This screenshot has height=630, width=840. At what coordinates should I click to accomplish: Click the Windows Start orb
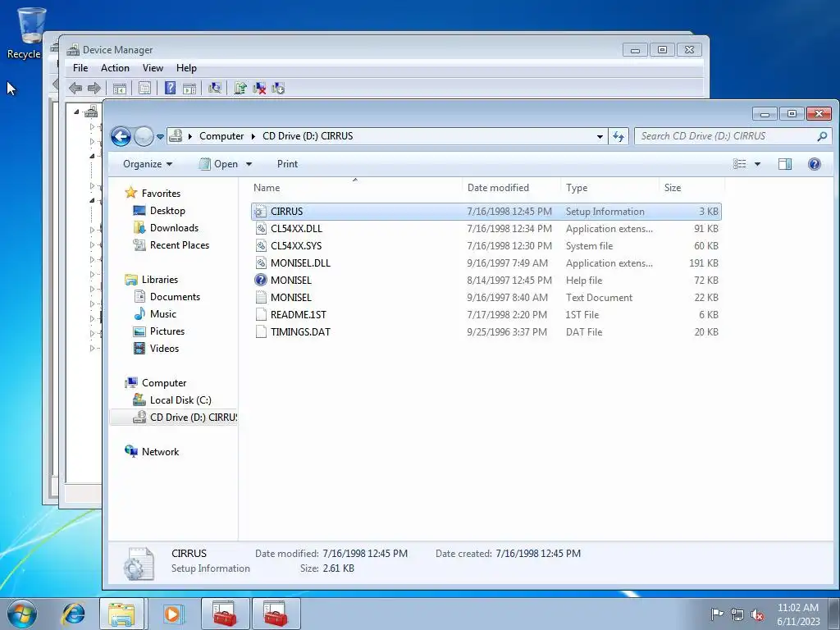click(22, 614)
